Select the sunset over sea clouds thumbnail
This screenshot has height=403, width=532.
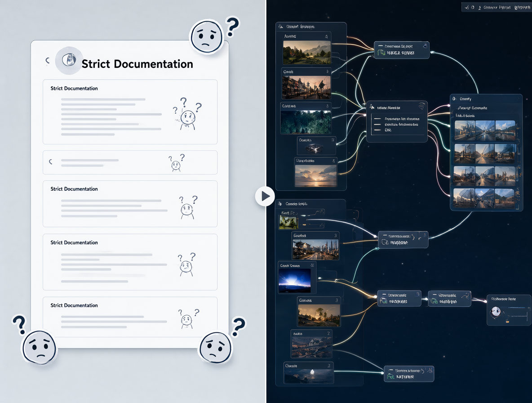pos(315,175)
